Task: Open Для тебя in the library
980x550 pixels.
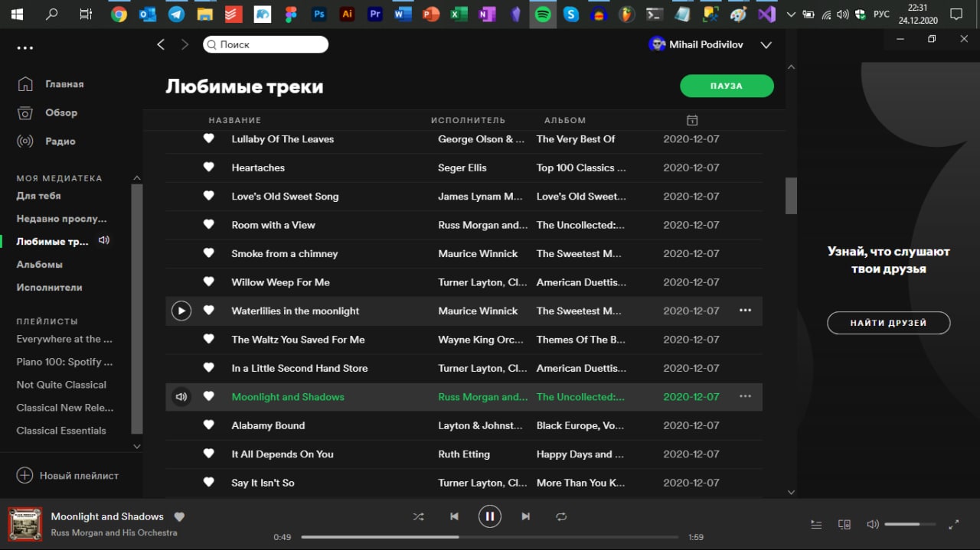Action: tap(39, 196)
